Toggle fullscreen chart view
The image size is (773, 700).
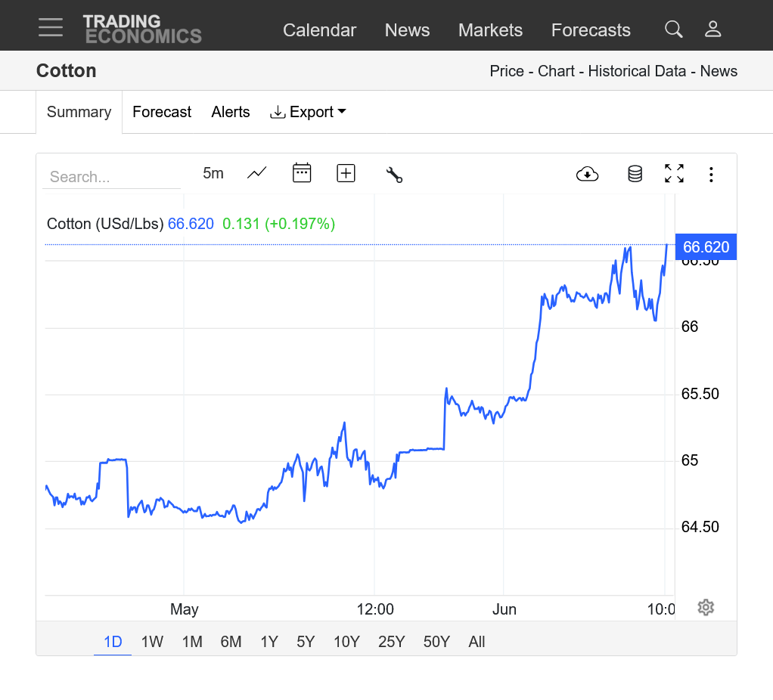coord(674,174)
